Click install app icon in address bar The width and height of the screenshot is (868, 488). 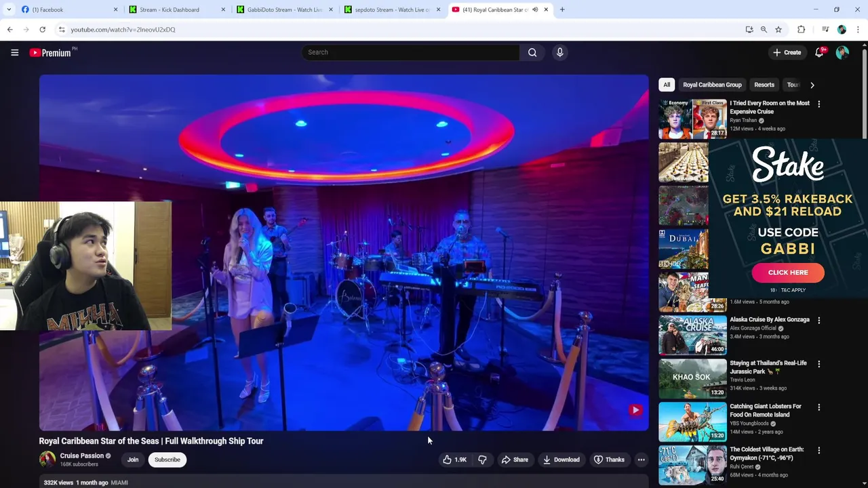pos(749,29)
